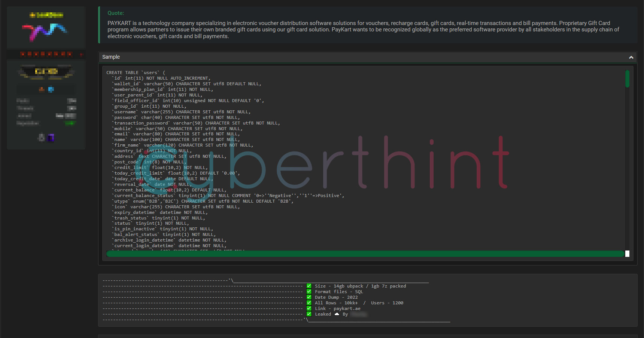Click the poster's avatar image
Screen dimensions: 644x338
click(x=46, y=32)
